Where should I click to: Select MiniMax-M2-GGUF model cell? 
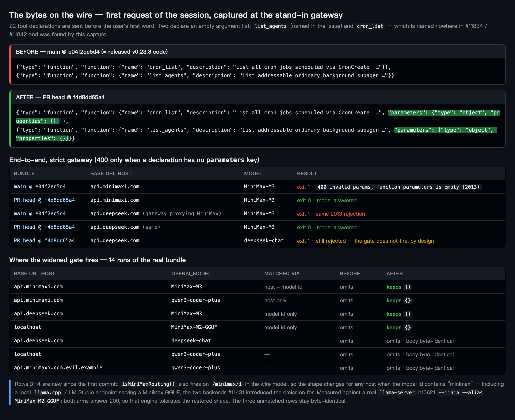tap(194, 327)
